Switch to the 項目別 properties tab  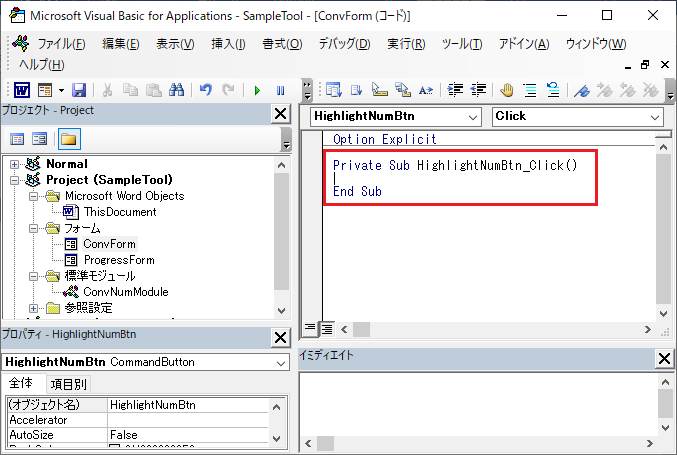pos(68,384)
